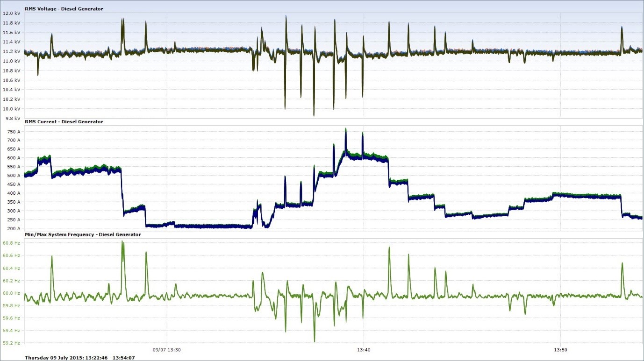Click the 13:40 time axis label
644x361 pixels.
364,350
